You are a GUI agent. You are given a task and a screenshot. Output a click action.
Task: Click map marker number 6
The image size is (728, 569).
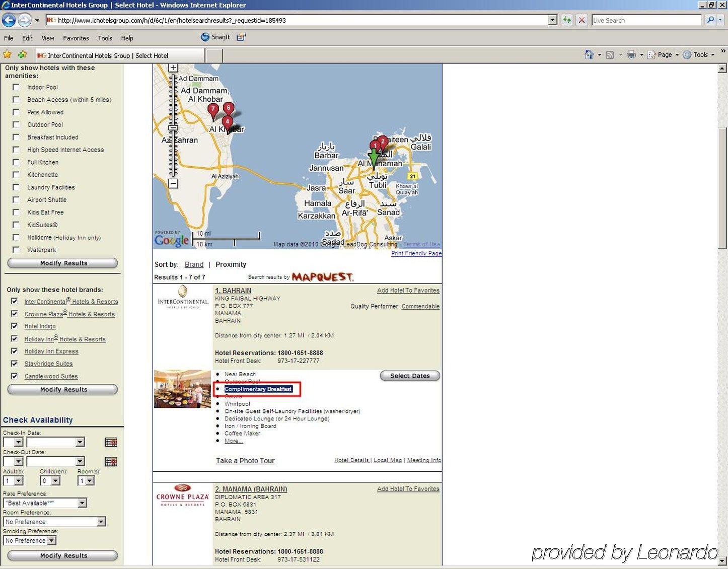click(229, 109)
